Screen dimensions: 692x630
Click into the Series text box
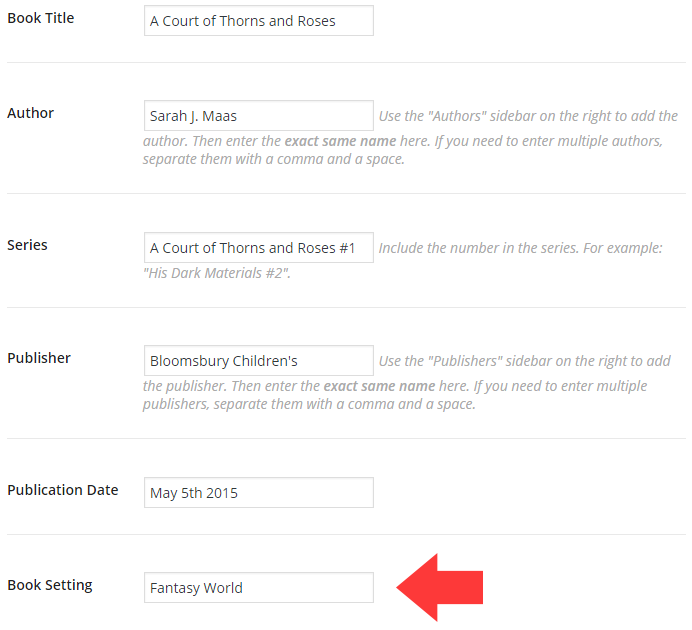click(258, 248)
